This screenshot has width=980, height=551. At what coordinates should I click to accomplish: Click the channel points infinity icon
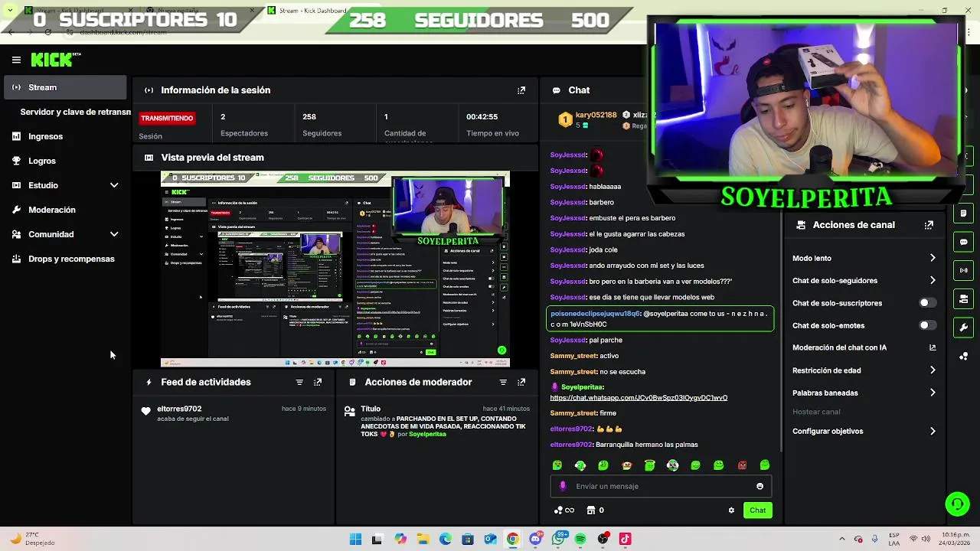[564, 510]
